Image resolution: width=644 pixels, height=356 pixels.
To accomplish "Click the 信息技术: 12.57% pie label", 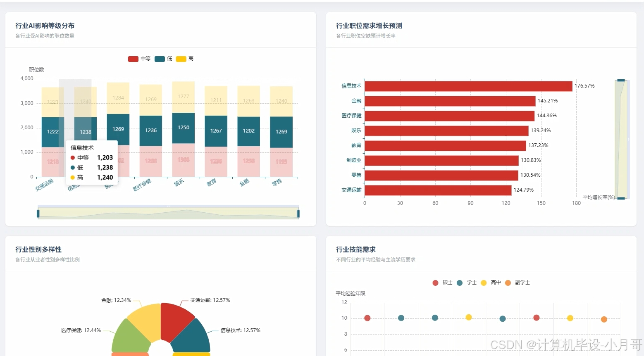I will coord(241,330).
